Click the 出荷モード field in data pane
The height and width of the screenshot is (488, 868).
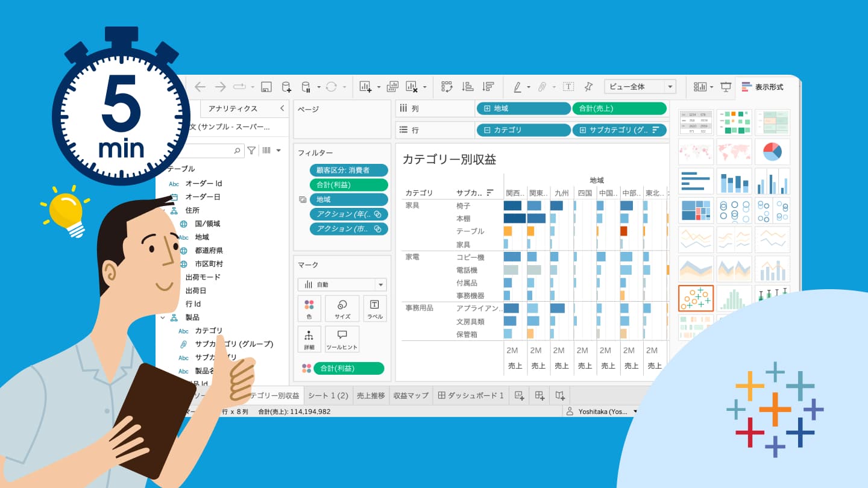(203, 277)
